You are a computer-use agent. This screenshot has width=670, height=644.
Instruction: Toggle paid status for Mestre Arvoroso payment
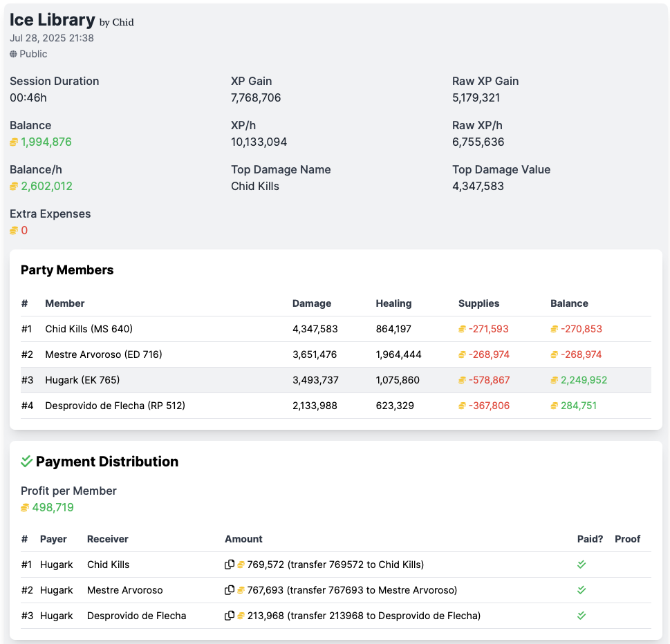pyautogui.click(x=581, y=590)
